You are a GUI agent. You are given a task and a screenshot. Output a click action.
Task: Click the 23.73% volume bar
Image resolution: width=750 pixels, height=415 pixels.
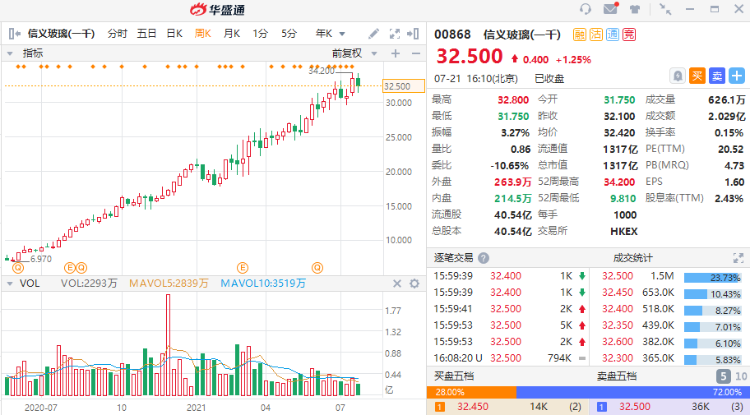click(713, 278)
